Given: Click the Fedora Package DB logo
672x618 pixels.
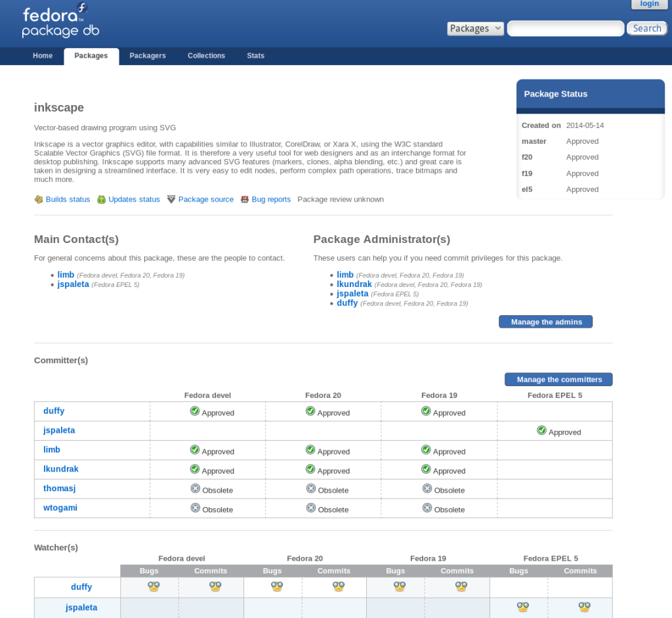Looking at the screenshot, I should coord(59,22).
